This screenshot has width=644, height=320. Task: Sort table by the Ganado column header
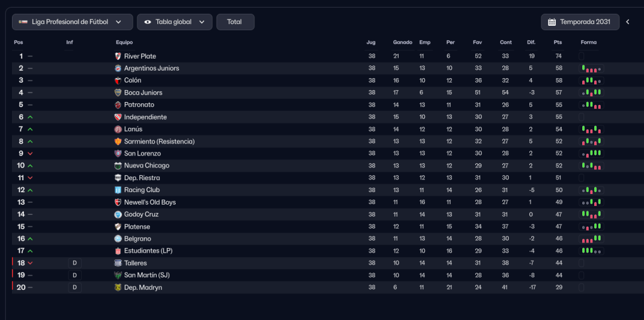(402, 42)
